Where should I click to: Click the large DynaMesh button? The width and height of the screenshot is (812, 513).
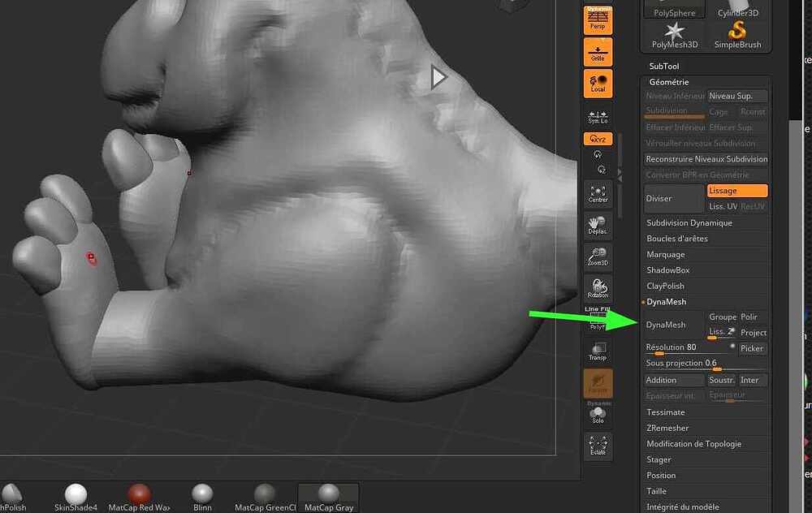(x=674, y=325)
